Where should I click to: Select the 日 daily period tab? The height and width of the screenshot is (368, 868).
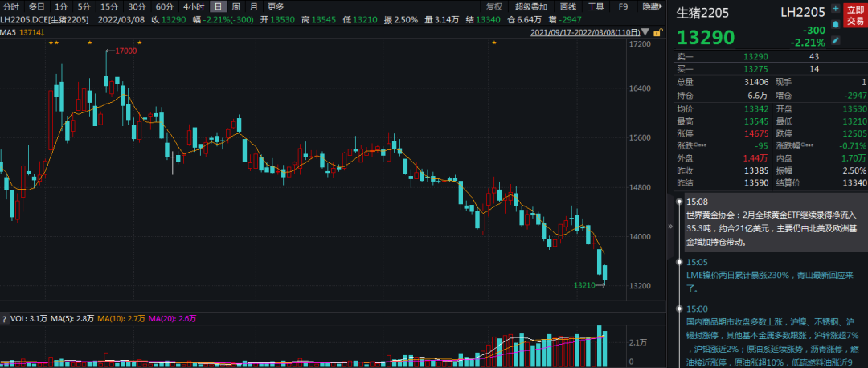tap(219, 7)
